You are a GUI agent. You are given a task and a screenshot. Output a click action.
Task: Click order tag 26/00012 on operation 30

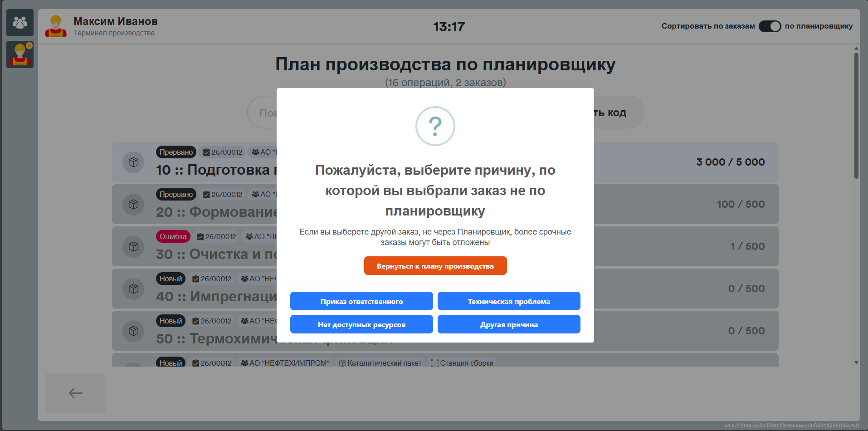[x=216, y=236]
